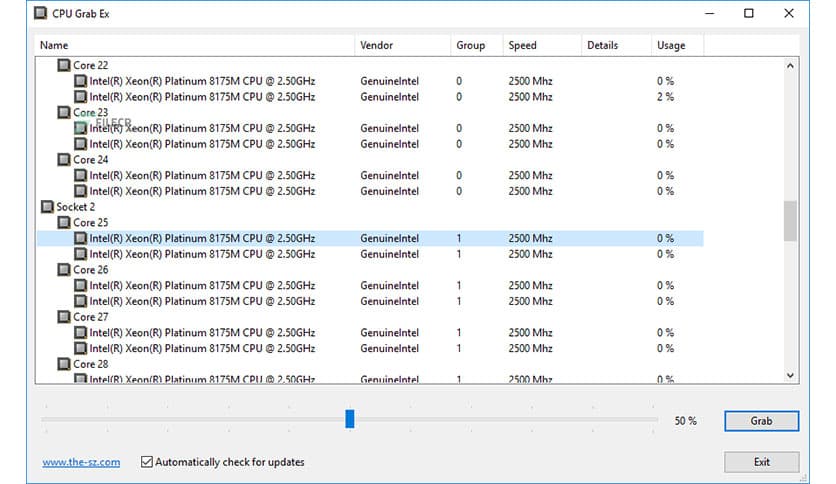Click the 2 % usage value
836x484 pixels.
(x=665, y=96)
